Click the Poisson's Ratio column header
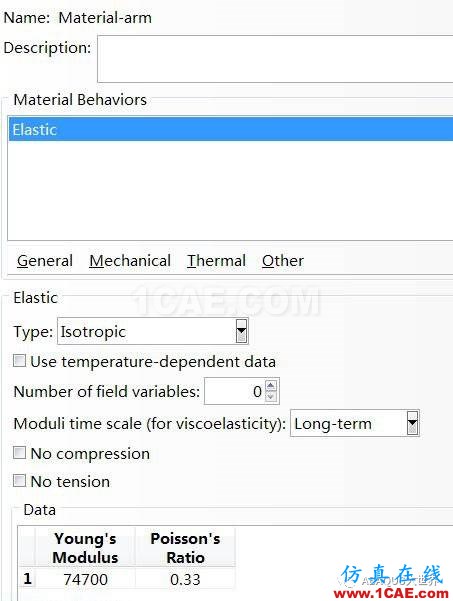The height and width of the screenshot is (601, 453). coord(185,548)
